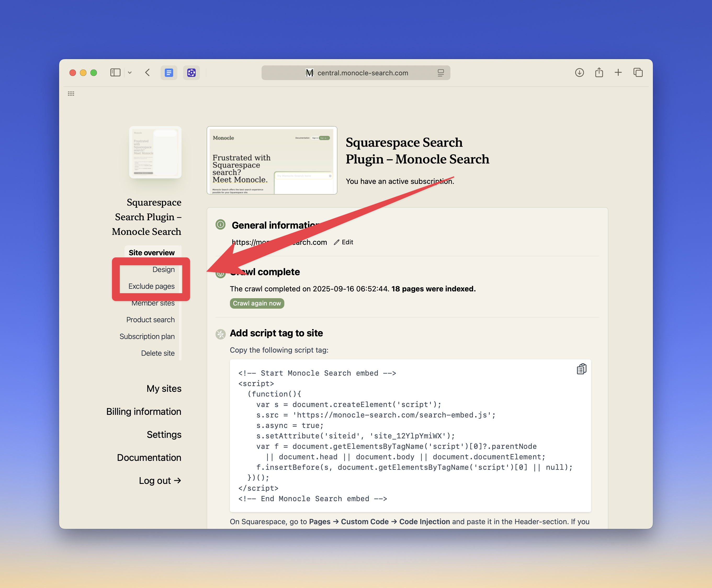Show the tab overview icon
The image size is (712, 588).
tap(638, 72)
